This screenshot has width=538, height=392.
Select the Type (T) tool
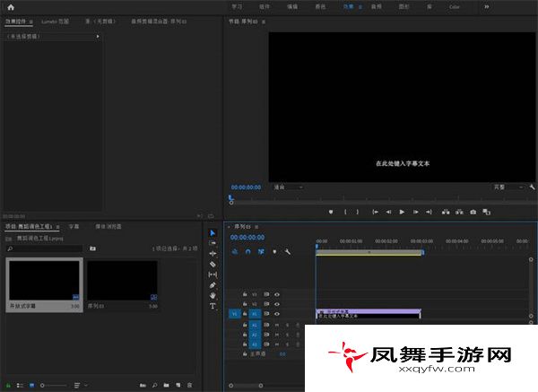[213, 306]
